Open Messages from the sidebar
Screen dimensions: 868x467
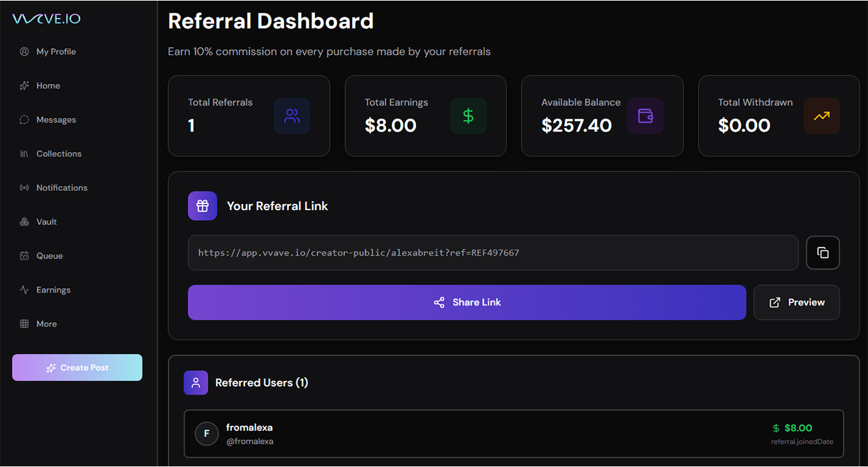tap(55, 119)
